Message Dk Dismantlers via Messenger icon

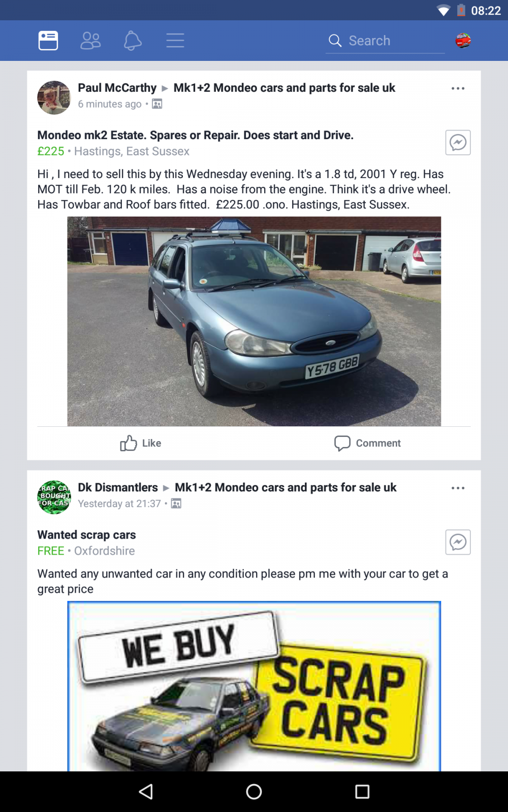[x=458, y=542]
